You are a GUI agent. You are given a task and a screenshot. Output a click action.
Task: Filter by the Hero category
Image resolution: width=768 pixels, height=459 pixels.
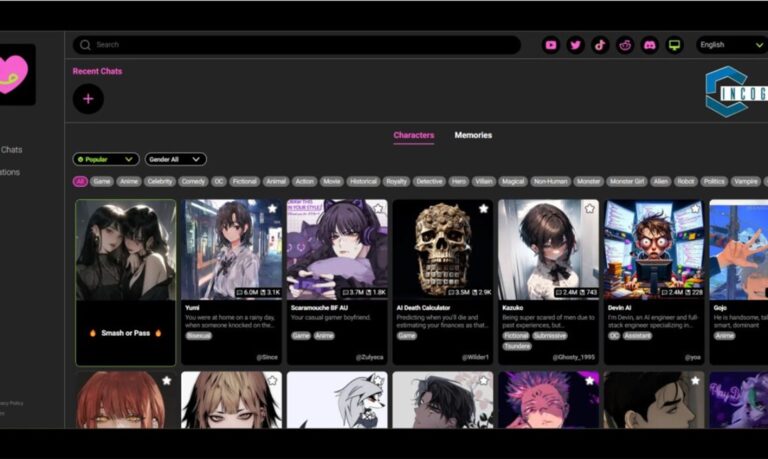[x=459, y=181]
